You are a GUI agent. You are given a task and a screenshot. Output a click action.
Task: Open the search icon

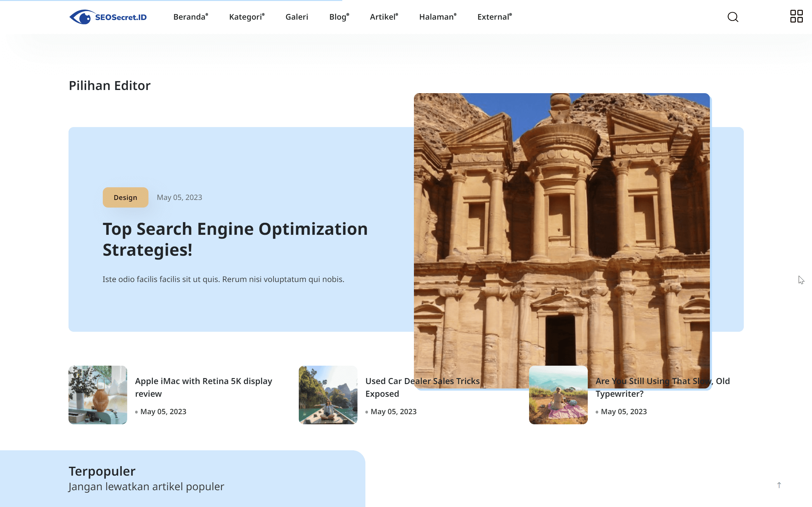pos(733,17)
